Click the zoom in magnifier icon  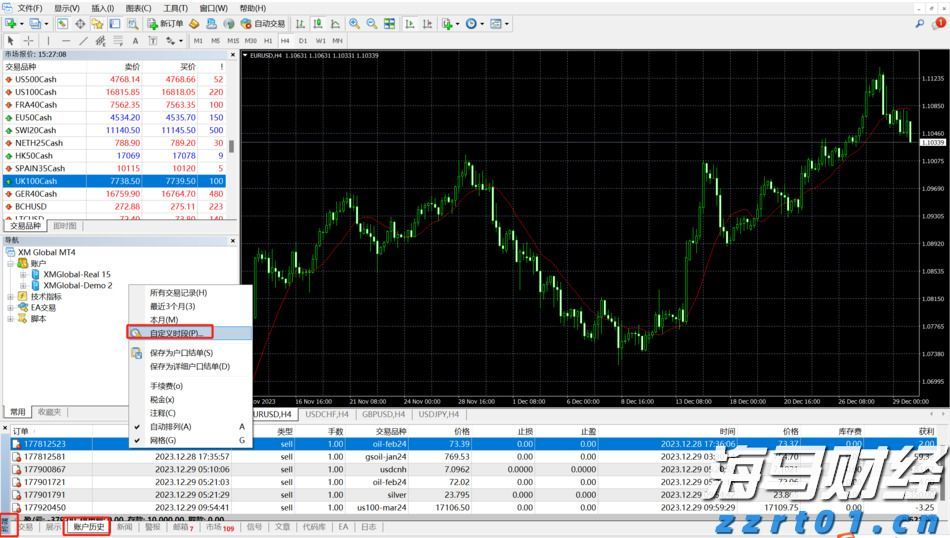[x=354, y=24]
